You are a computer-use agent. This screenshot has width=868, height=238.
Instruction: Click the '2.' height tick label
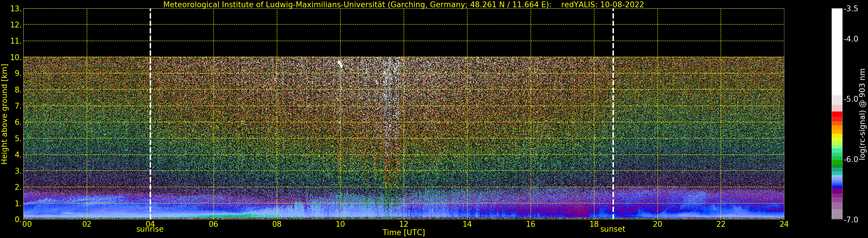click(18, 187)
